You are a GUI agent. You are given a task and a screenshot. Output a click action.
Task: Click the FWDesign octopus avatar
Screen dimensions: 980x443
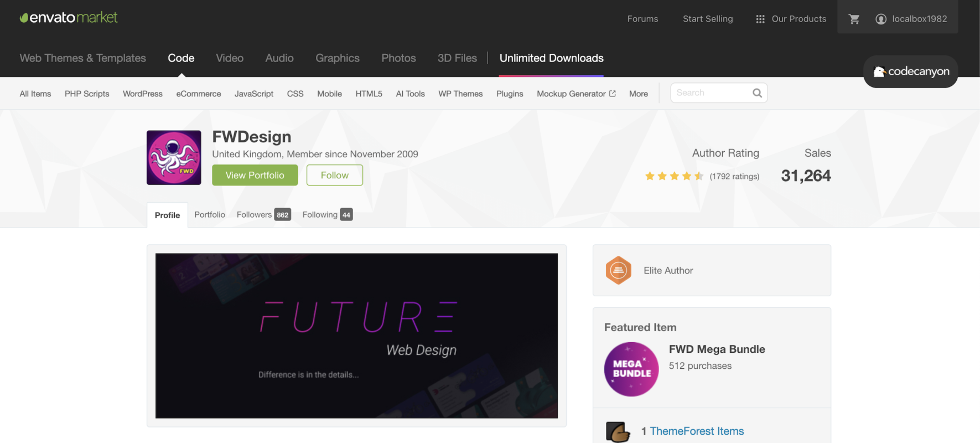(x=174, y=158)
